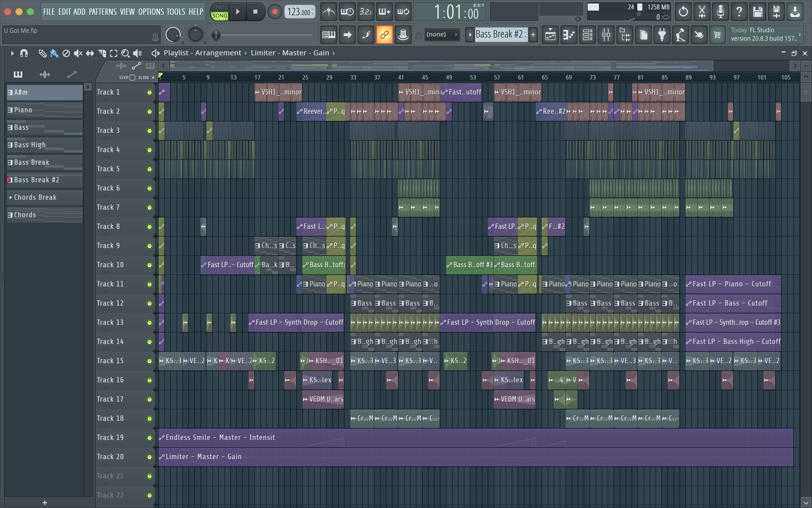812x508 pixels.
Task: Open the audio editor scissors icon
Action: pos(702,12)
